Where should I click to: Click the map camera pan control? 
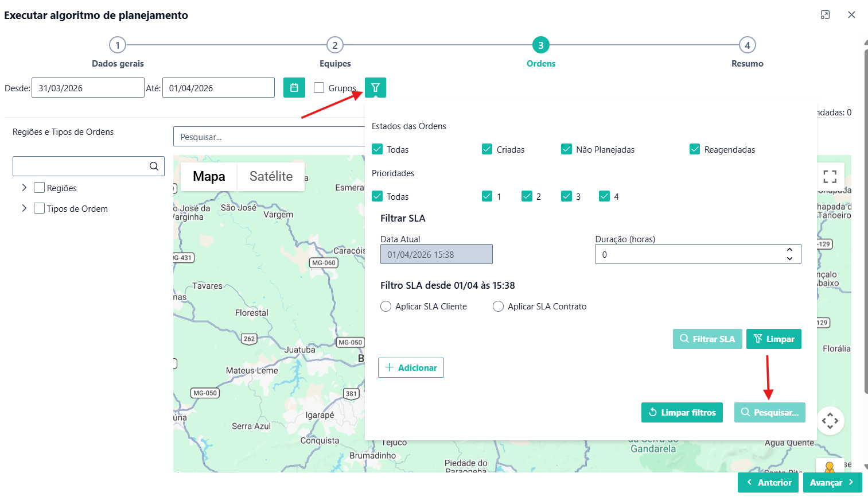click(830, 421)
